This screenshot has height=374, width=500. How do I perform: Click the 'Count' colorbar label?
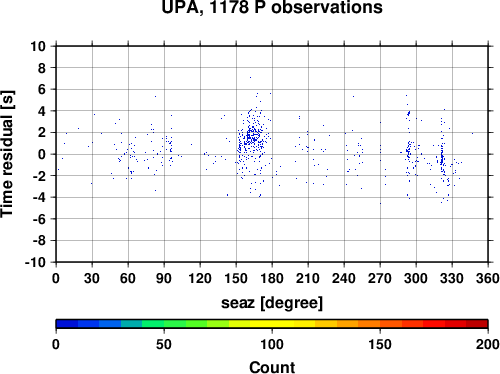[x=272, y=367]
